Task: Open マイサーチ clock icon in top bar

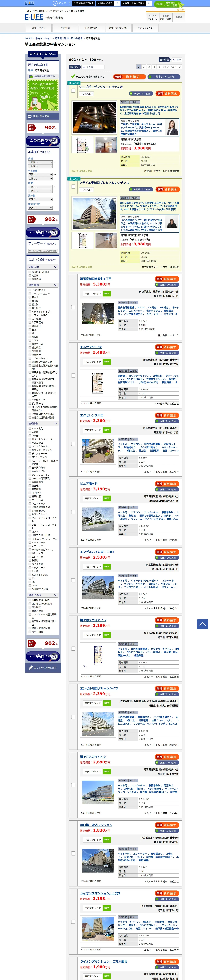Action: 55,3
